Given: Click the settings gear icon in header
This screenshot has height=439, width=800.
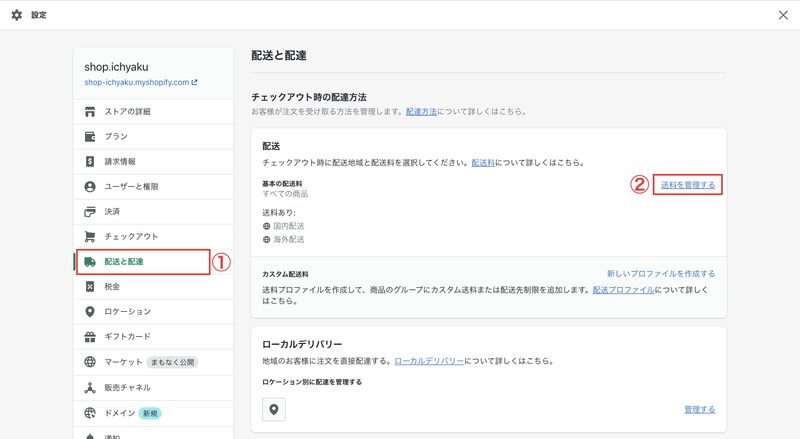Looking at the screenshot, I should [x=17, y=15].
